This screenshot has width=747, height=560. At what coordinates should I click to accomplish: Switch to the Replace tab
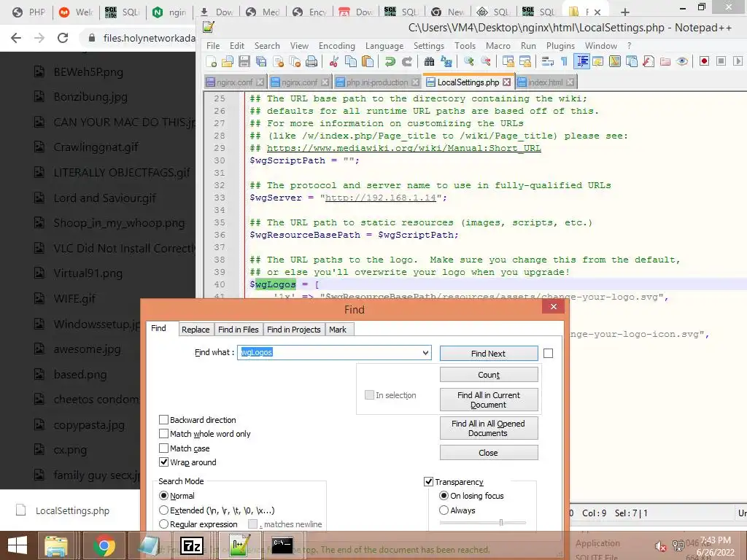[x=196, y=330]
